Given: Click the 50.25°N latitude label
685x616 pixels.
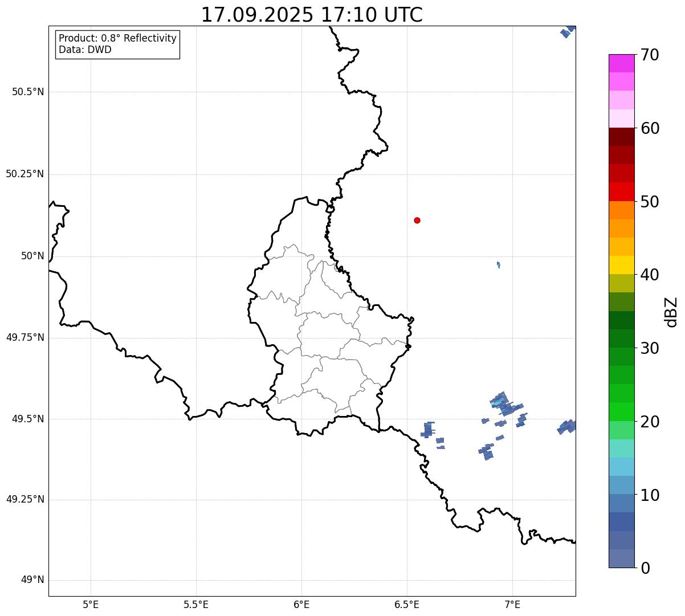Looking at the screenshot, I should (25, 174).
